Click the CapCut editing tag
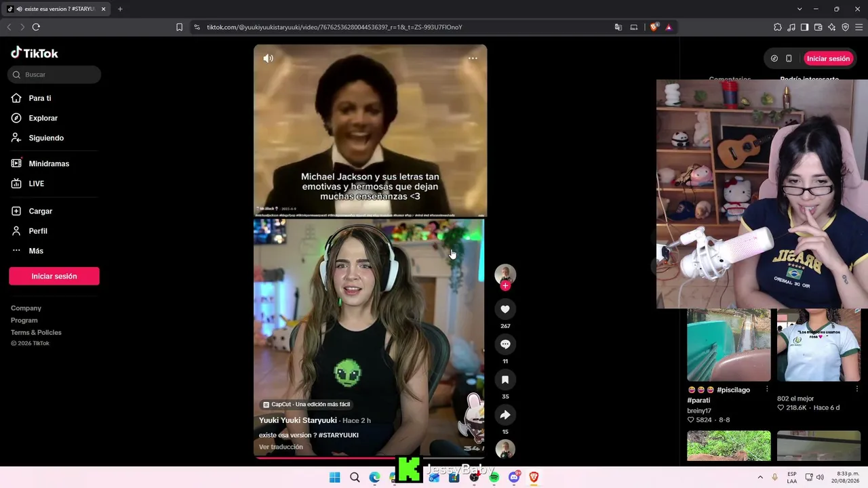 pos(307,405)
